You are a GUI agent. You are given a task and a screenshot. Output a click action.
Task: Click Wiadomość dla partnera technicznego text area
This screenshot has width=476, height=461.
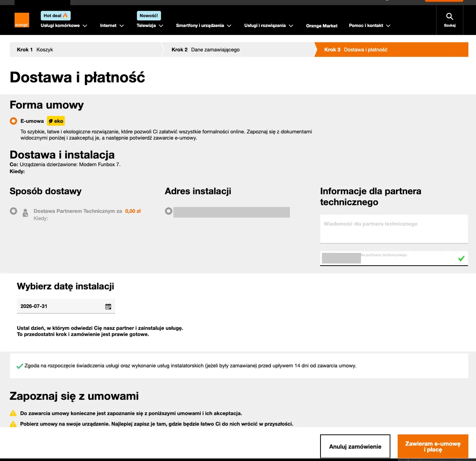394,229
